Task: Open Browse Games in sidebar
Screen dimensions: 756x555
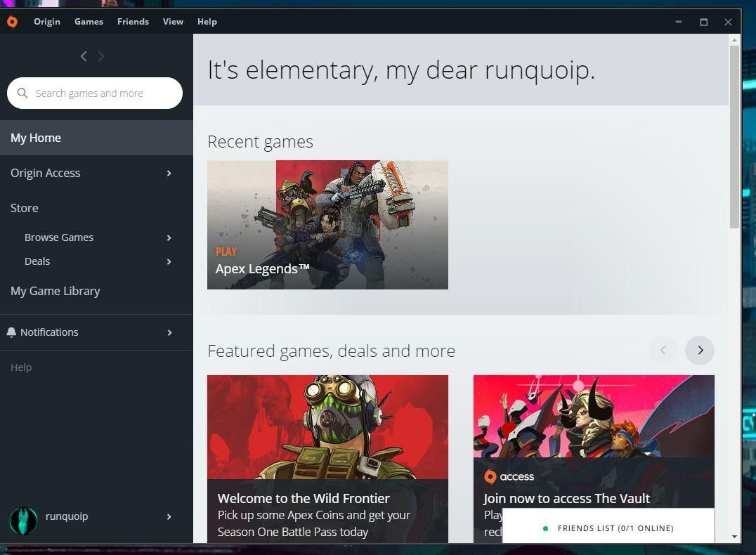Action: (x=59, y=237)
